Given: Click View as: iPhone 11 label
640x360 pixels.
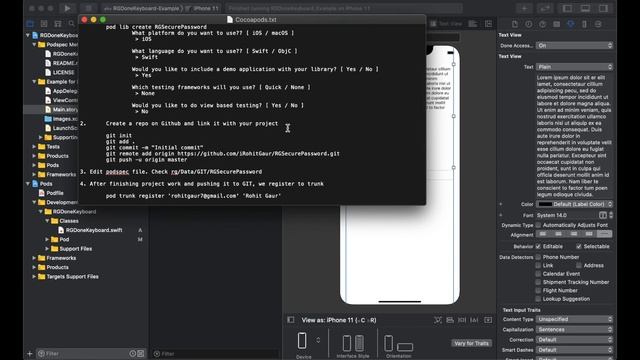Looking at the screenshot, I should coord(339,320).
